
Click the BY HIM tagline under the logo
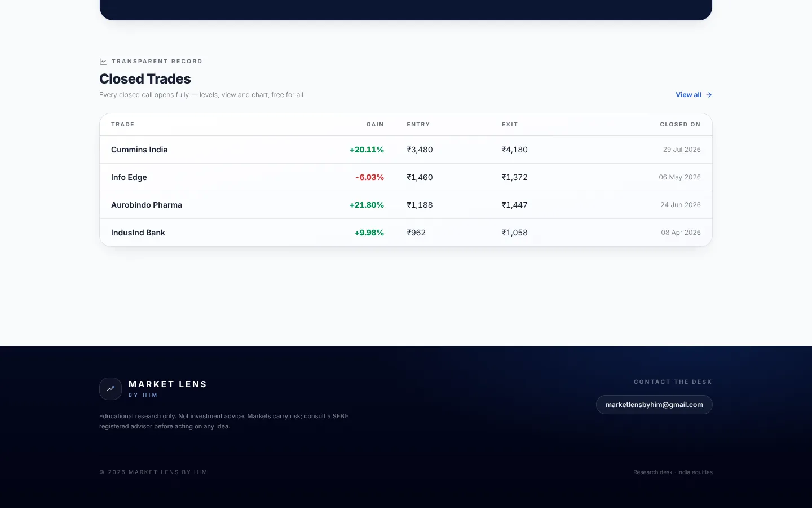[x=143, y=395]
